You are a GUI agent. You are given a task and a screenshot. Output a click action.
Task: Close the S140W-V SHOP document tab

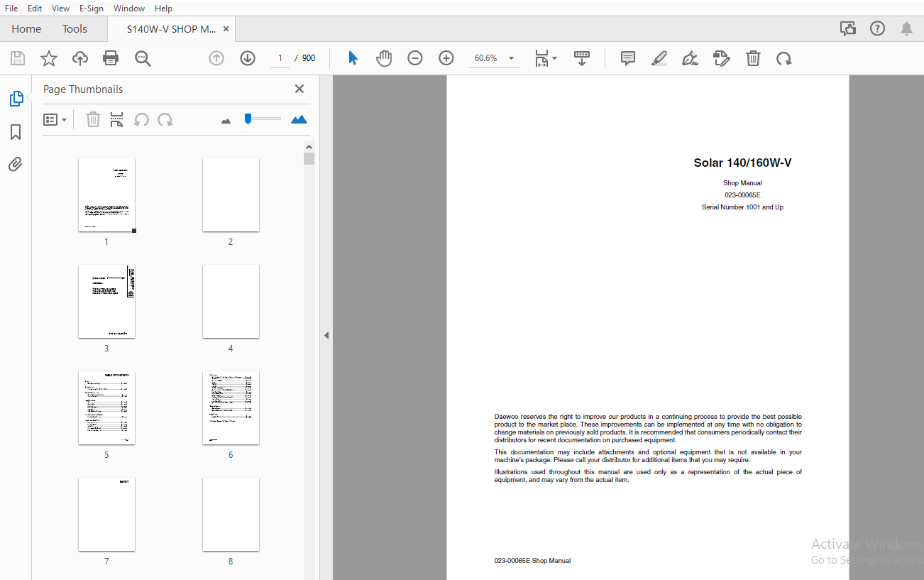[226, 29]
